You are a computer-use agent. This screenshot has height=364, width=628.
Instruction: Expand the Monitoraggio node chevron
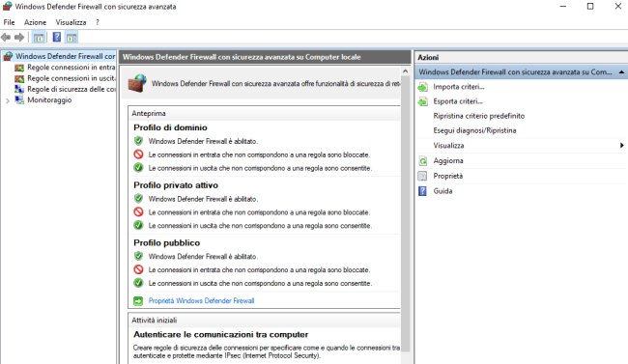click(x=7, y=100)
